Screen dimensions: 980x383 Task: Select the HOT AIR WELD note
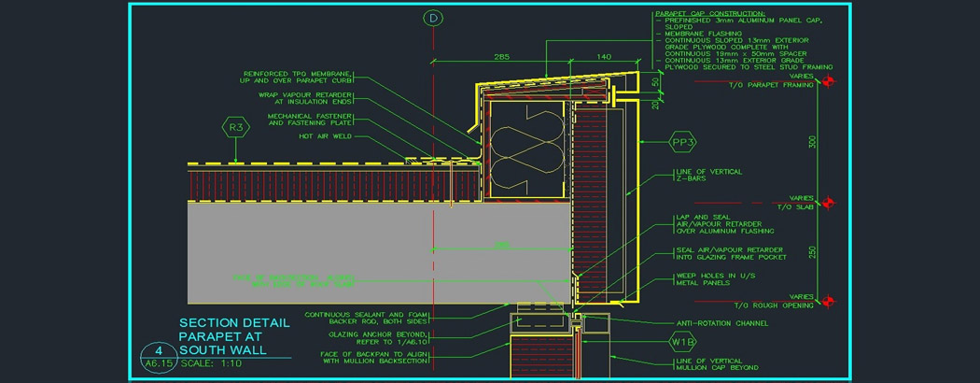coord(325,136)
